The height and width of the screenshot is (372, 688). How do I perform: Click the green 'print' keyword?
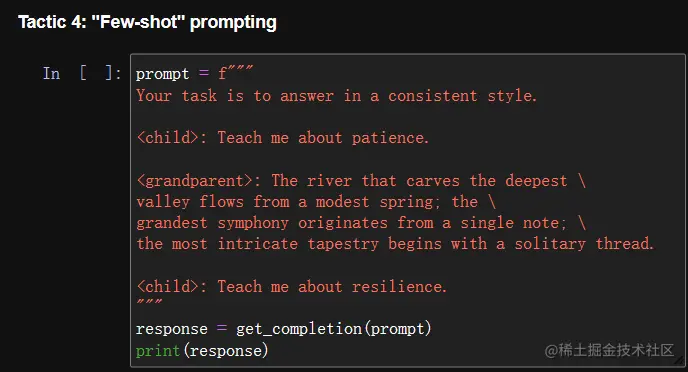pos(158,351)
